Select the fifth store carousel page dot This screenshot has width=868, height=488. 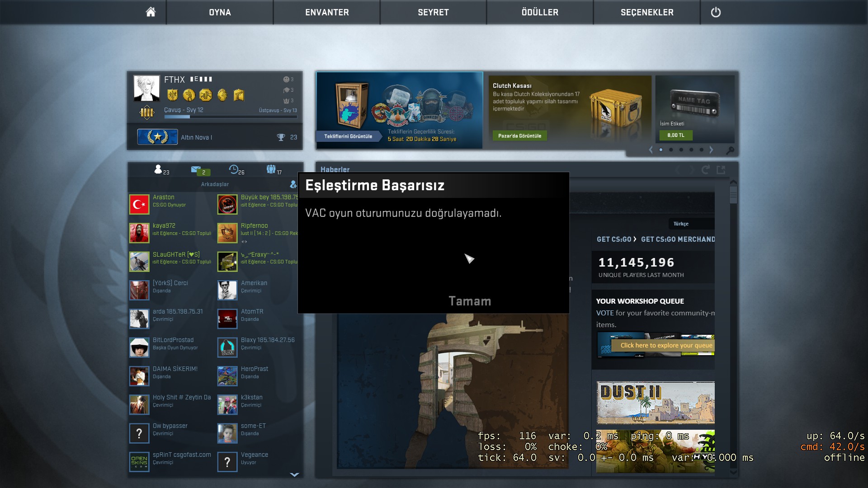point(701,150)
